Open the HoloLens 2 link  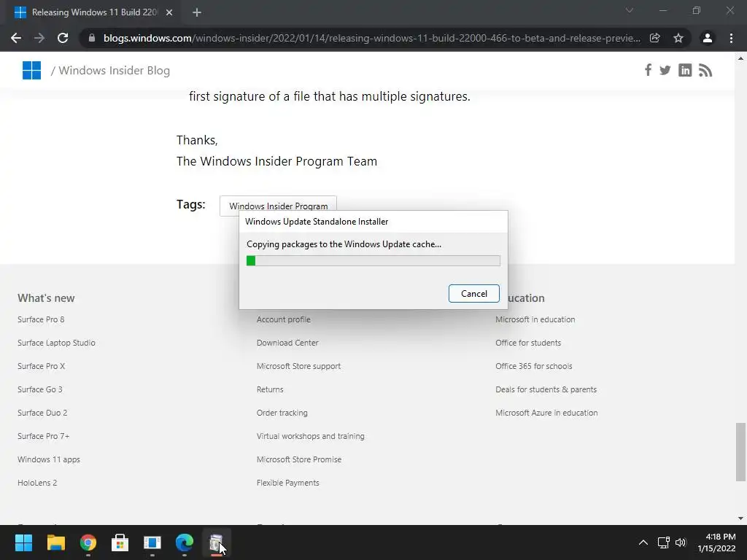tap(37, 483)
